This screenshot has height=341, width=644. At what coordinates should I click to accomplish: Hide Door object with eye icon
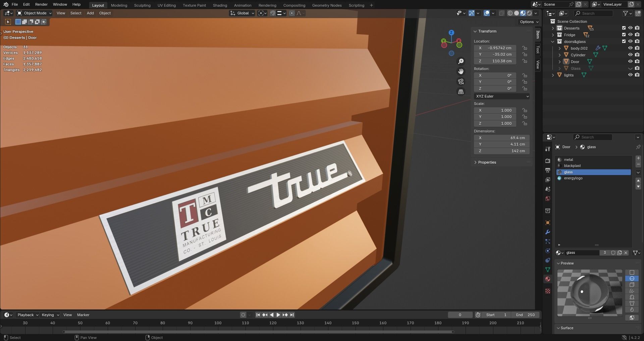point(630,62)
